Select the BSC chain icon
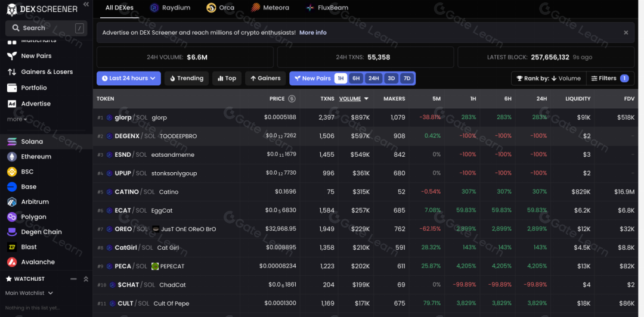The image size is (644, 317). click(12, 172)
